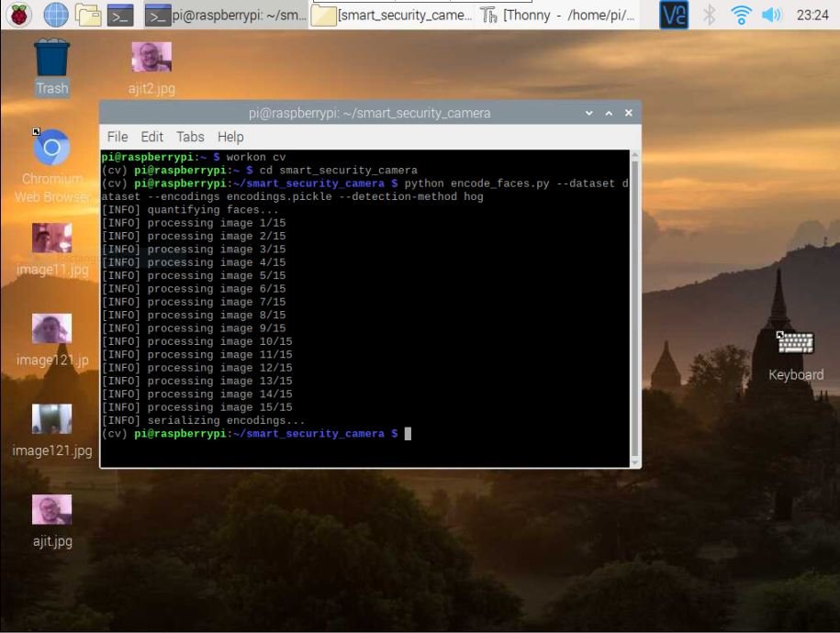
Task: Select the Chromium Web Browser desktop shortcut
Action: click(52, 150)
